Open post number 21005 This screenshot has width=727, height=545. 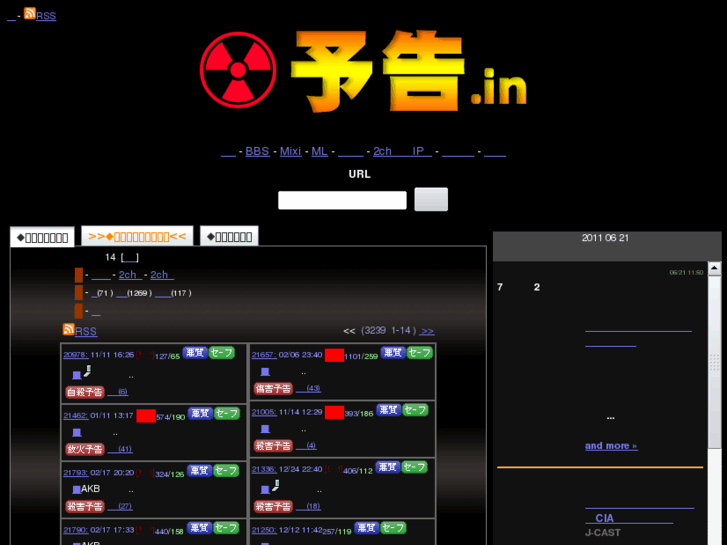pos(264,412)
